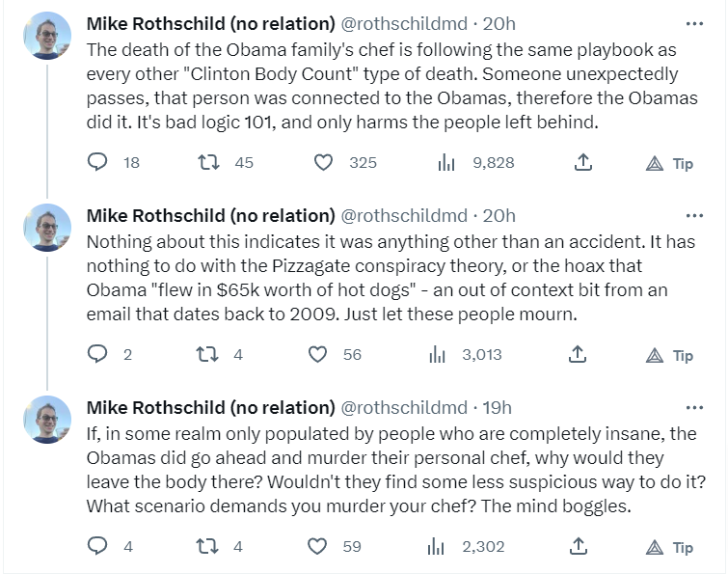Tip the author on the first tweet
The image size is (728, 574).
[x=670, y=163]
